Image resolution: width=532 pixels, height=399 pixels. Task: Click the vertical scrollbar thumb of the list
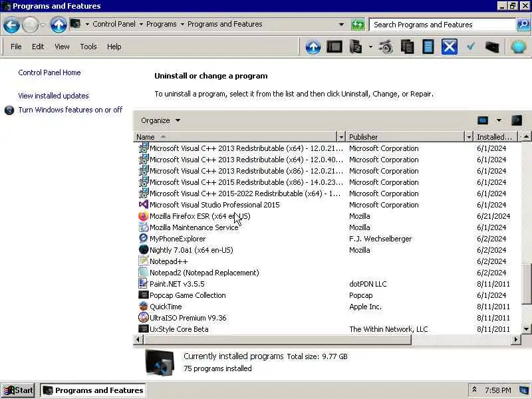click(x=526, y=284)
